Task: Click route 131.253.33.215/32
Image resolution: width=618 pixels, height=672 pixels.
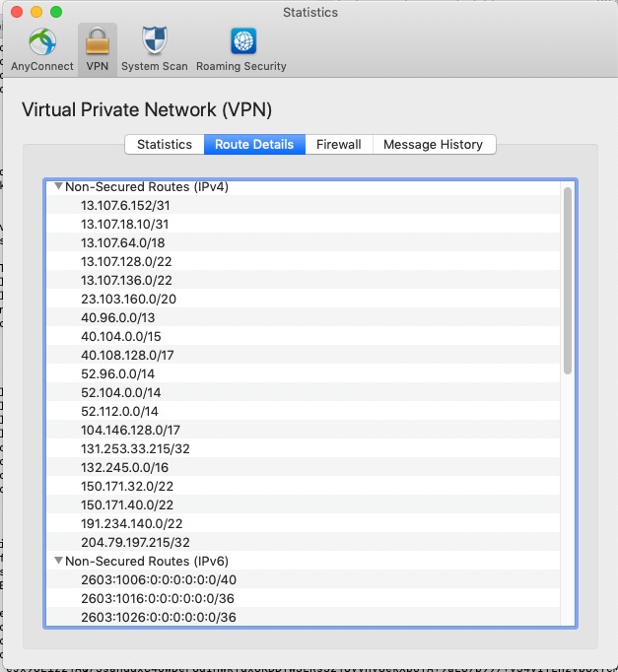Action: [x=135, y=448]
